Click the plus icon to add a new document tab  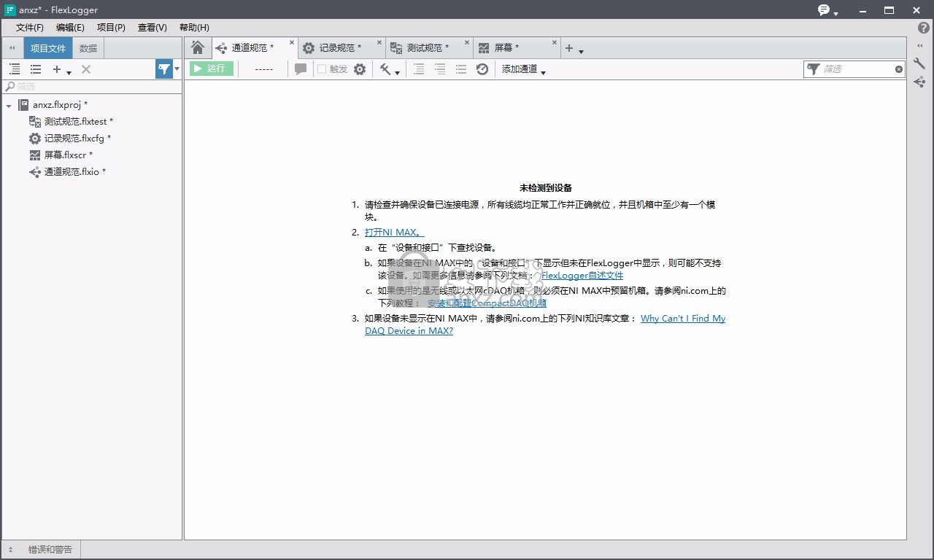[x=569, y=48]
